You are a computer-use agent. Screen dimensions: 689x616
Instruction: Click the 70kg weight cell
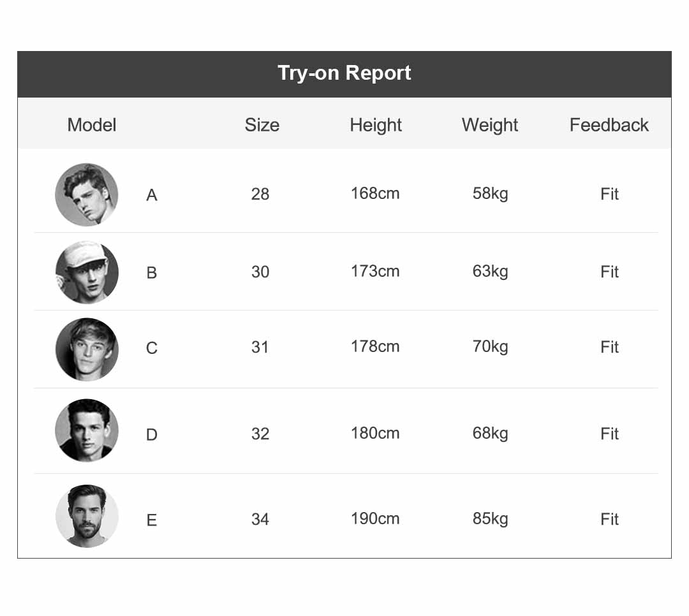[x=490, y=347]
